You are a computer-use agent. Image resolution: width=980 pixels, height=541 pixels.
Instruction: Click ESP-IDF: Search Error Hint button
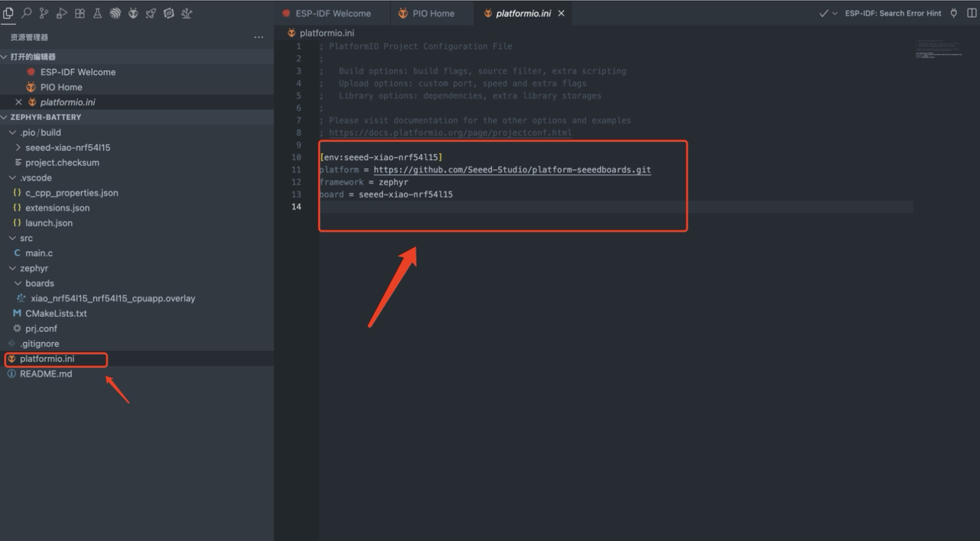pos(893,13)
